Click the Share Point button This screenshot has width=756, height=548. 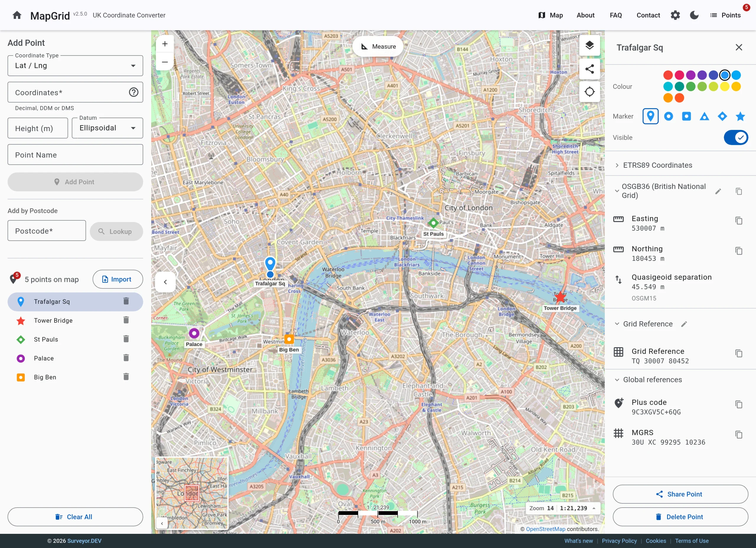[x=680, y=494]
